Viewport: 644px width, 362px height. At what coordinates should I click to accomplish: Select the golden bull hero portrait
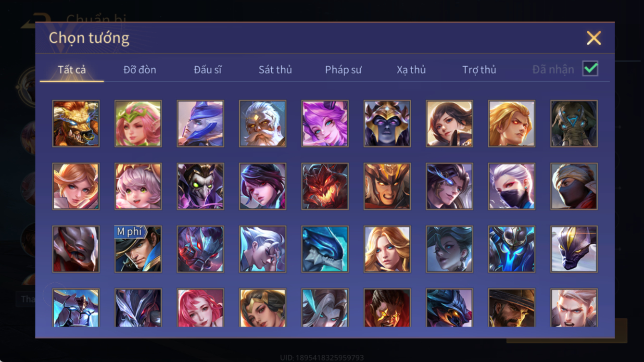[x=76, y=124]
